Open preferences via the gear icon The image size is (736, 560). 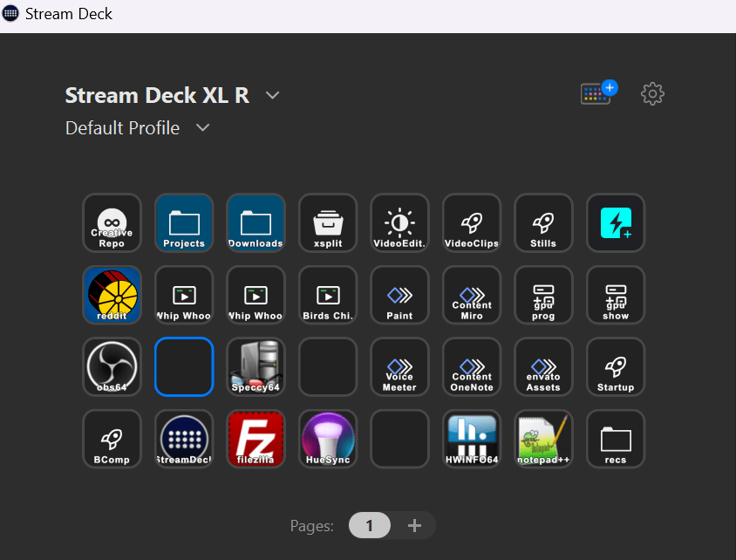tap(652, 94)
